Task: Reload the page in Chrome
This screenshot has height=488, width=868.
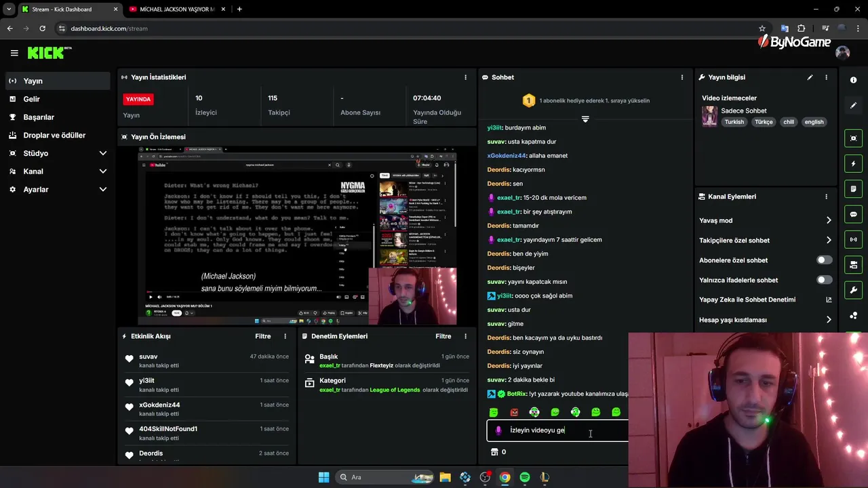Action: pos(42,28)
